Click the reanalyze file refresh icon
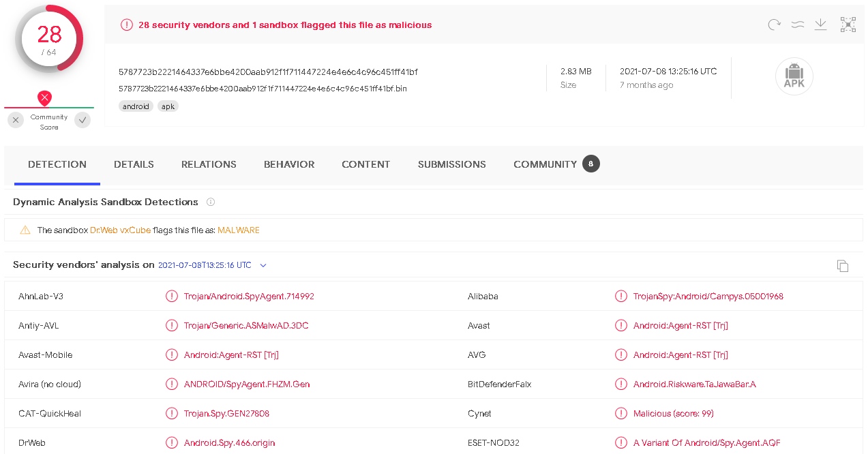The image size is (868, 454). click(x=774, y=25)
